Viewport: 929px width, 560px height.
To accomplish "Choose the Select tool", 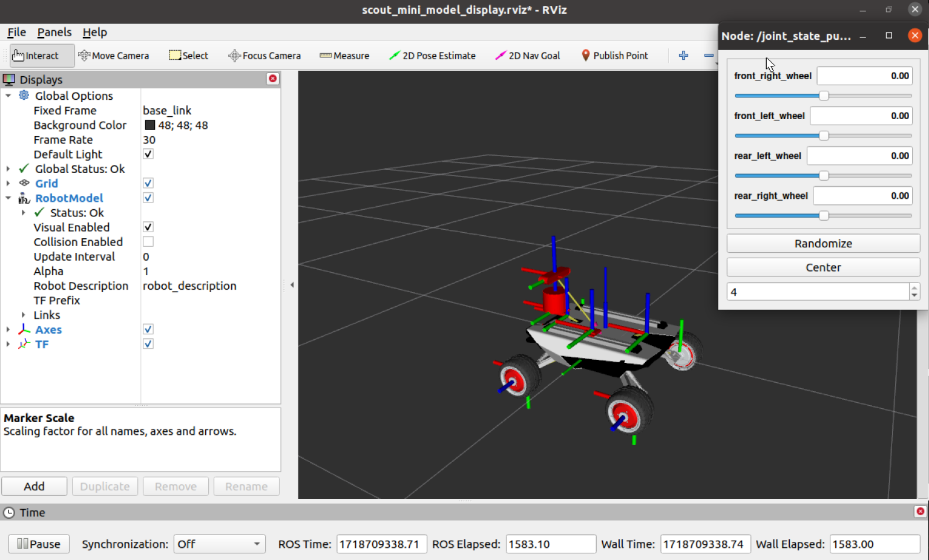I will click(x=188, y=56).
